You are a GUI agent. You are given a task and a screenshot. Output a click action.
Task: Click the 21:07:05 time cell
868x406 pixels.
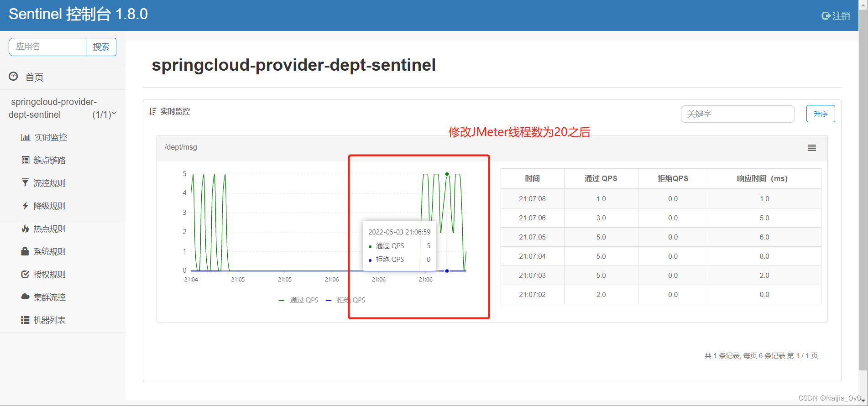click(x=532, y=237)
